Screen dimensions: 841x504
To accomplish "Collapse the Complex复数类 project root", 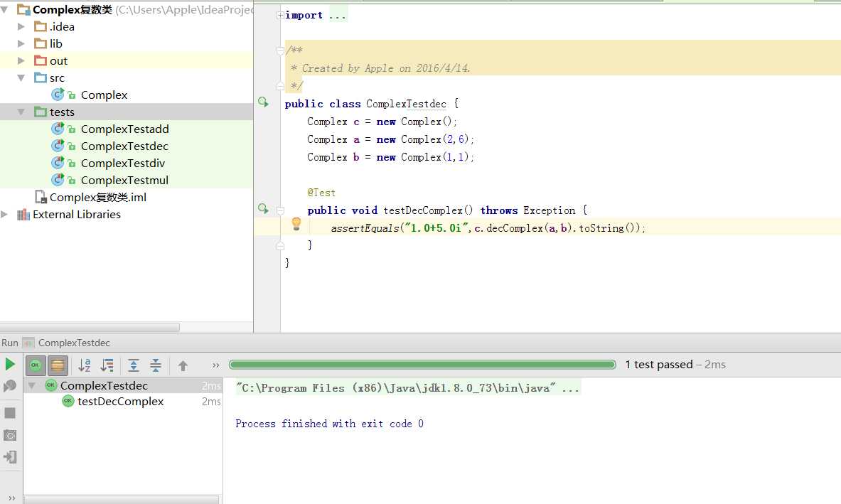I will pyautogui.click(x=4, y=10).
